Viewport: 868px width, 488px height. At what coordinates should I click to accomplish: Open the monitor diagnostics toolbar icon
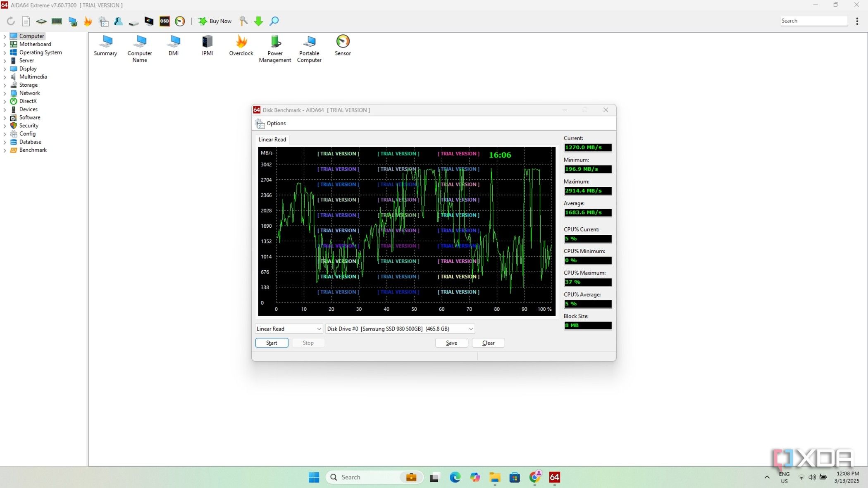coord(149,21)
